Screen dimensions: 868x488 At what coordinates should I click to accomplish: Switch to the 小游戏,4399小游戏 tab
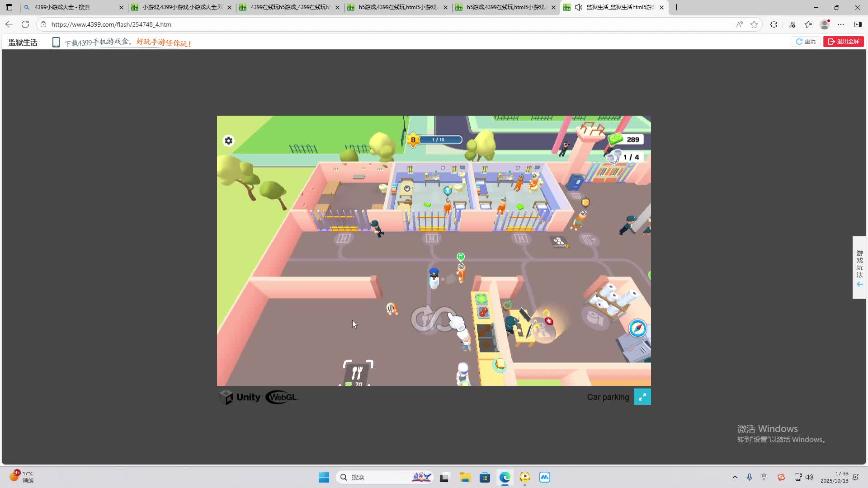[181, 7]
